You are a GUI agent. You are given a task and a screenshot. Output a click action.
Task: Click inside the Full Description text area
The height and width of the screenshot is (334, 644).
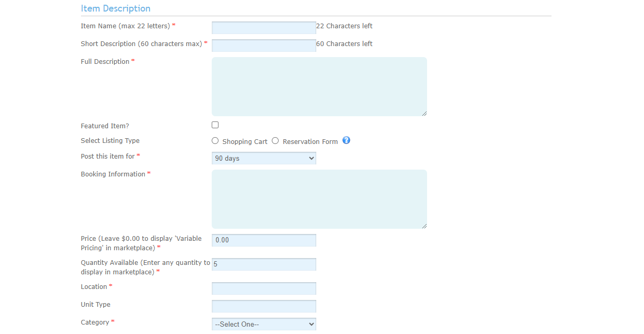coord(319,86)
